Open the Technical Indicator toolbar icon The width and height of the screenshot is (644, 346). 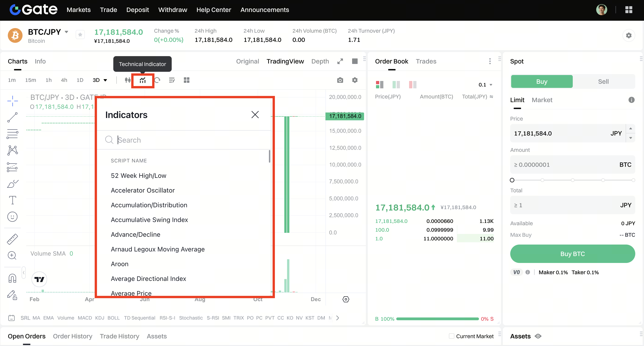pos(142,80)
